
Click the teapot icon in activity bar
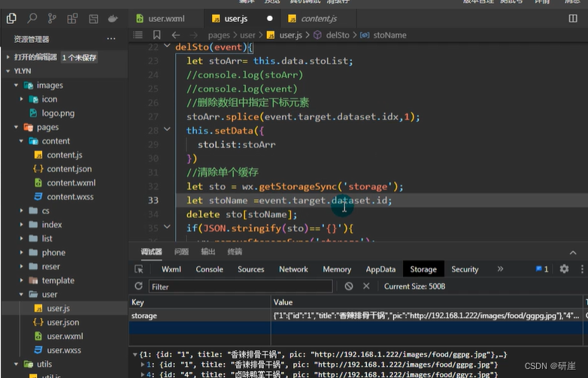113,18
